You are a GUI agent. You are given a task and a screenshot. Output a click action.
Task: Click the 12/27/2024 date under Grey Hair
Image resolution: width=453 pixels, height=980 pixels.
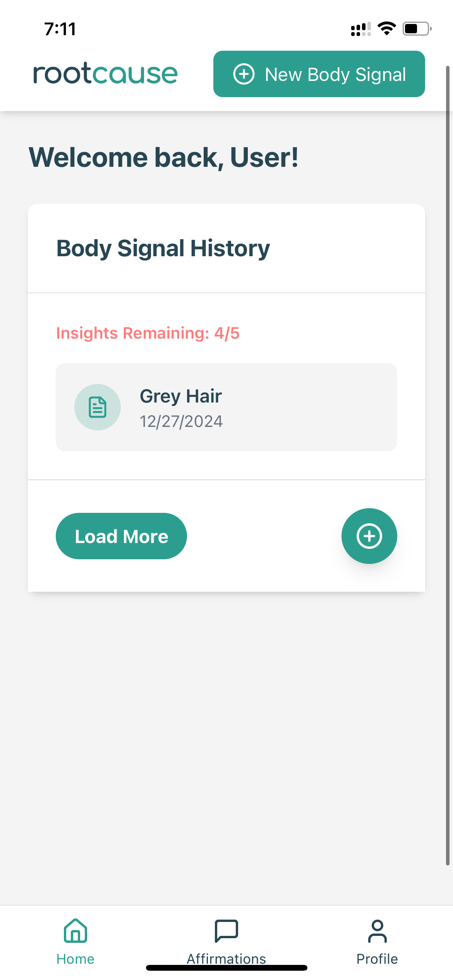181,421
